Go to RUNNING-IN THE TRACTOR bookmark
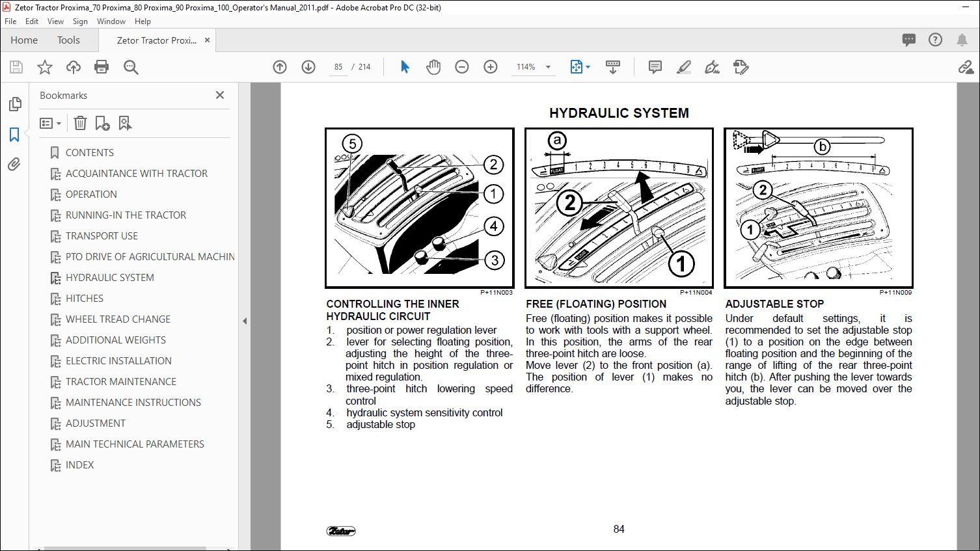Image resolution: width=980 pixels, height=551 pixels. pos(126,215)
